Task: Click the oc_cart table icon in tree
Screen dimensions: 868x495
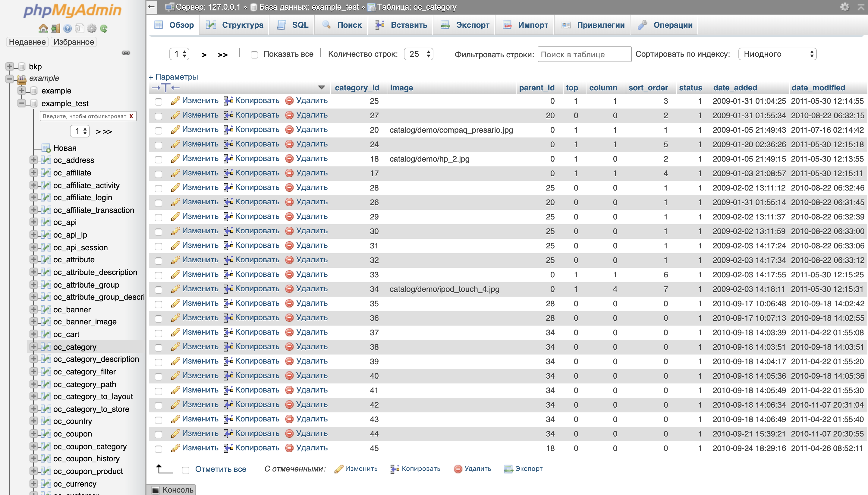Action: click(x=46, y=334)
